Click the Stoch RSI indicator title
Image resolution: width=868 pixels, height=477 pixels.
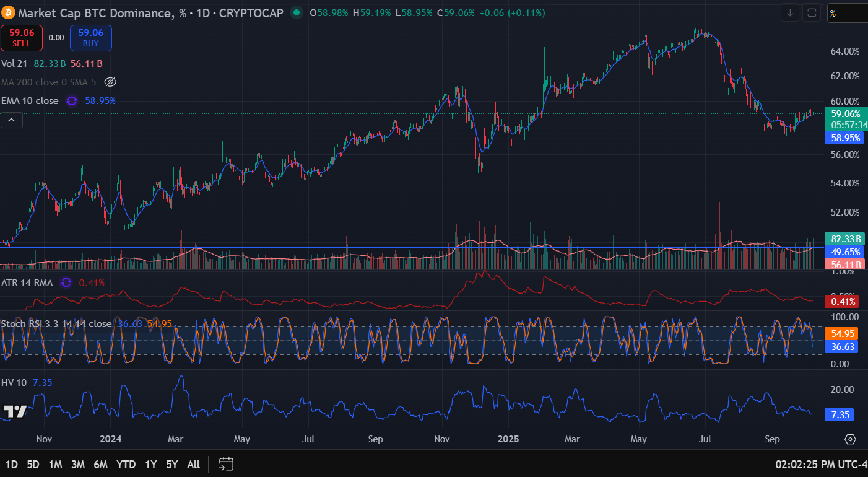56,324
